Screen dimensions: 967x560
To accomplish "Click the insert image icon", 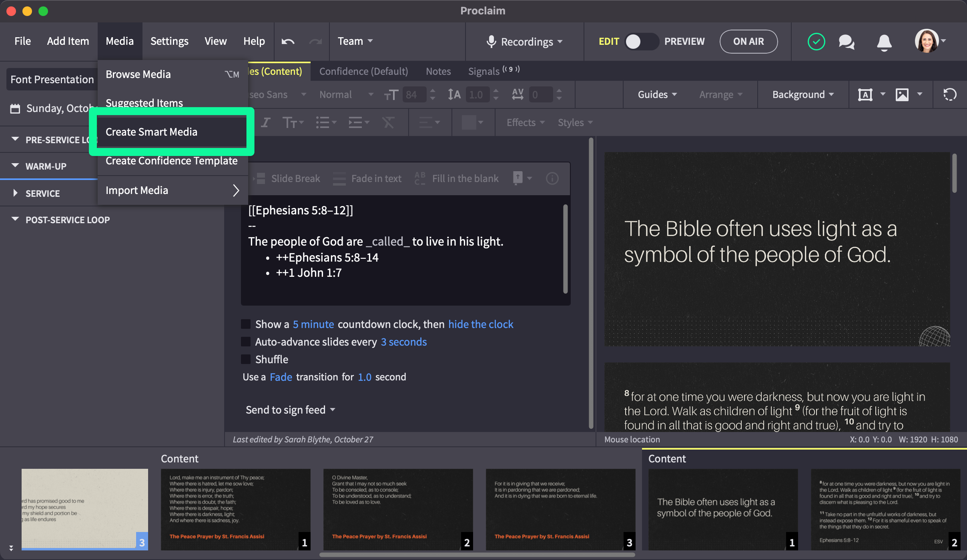I will point(902,95).
